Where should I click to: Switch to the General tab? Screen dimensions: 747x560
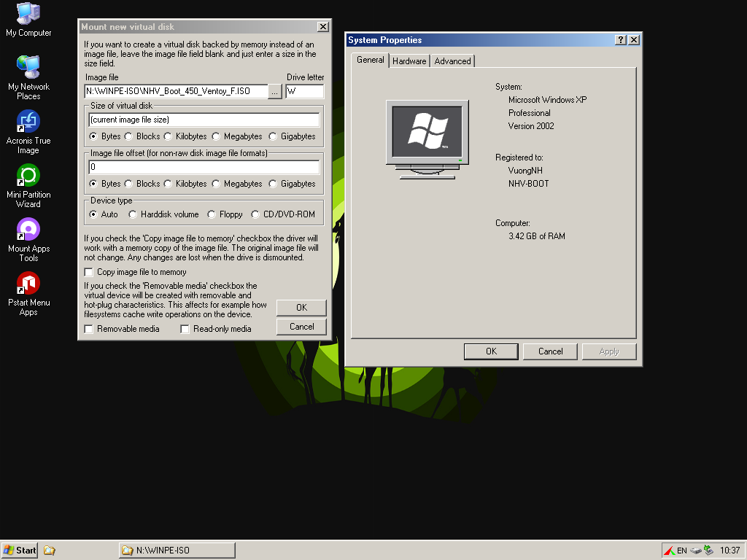pyautogui.click(x=370, y=60)
